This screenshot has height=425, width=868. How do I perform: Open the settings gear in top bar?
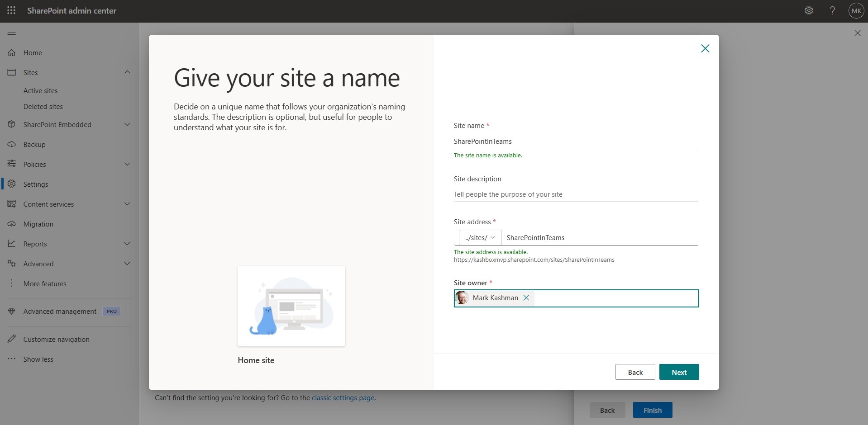click(809, 10)
